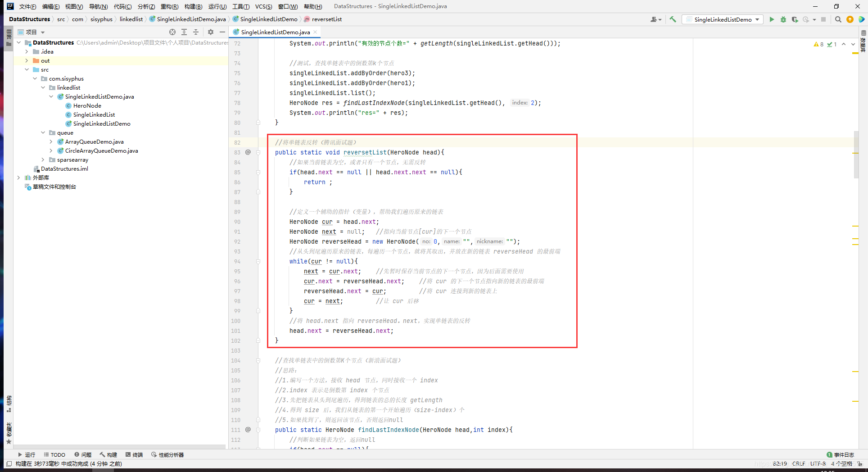
Task: Click the editor vertical scrollbar thumb
Action: pyautogui.click(x=856, y=154)
